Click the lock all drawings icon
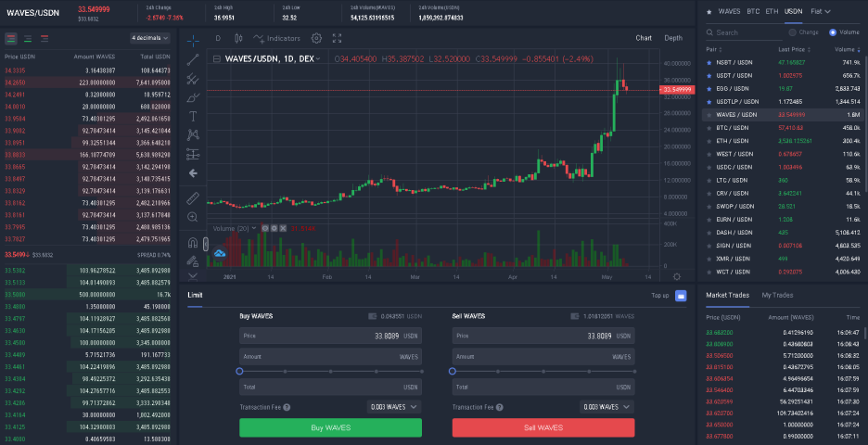The width and height of the screenshot is (868, 445). point(193,261)
